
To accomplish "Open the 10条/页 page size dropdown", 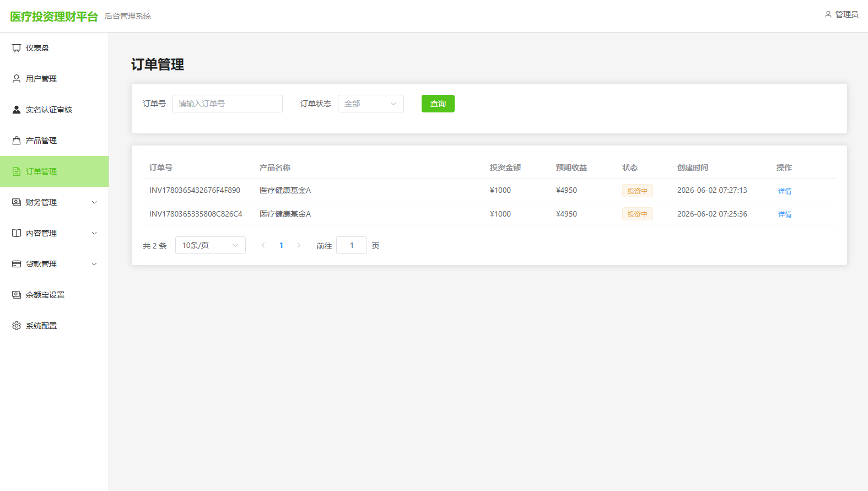I will click(211, 245).
